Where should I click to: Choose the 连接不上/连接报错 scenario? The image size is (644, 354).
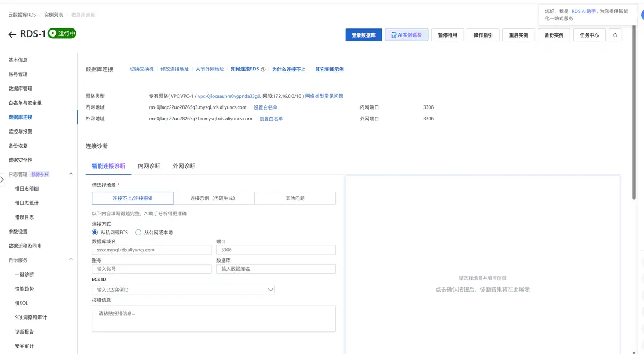pos(133,198)
